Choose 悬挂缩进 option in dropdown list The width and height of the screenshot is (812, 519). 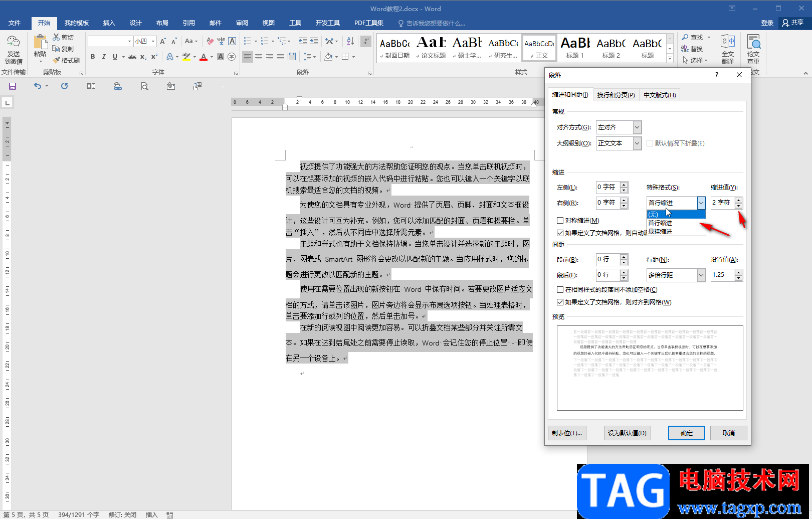676,231
